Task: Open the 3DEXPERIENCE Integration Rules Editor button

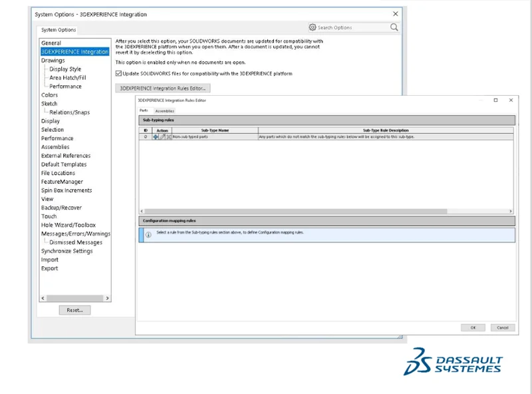Action: 163,89
